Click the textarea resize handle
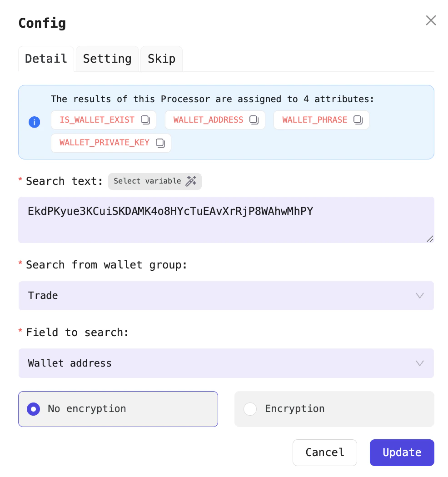The height and width of the screenshot is (477, 448). click(430, 239)
